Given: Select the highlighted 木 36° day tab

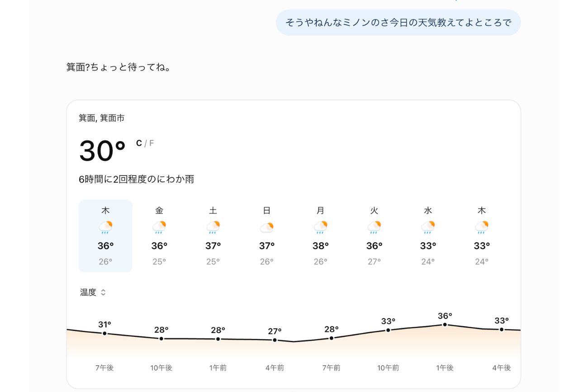Looking at the screenshot, I should pos(105,236).
